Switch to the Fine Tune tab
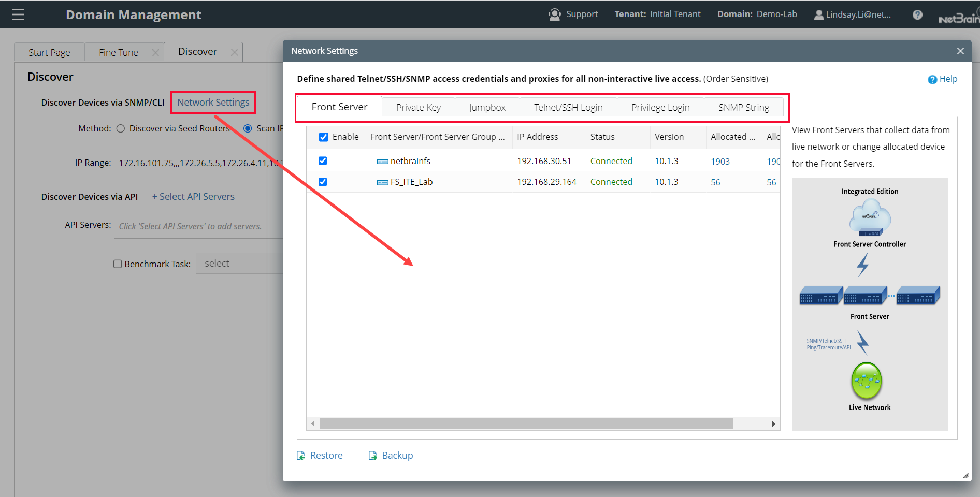The width and height of the screenshot is (980, 497). tap(119, 53)
